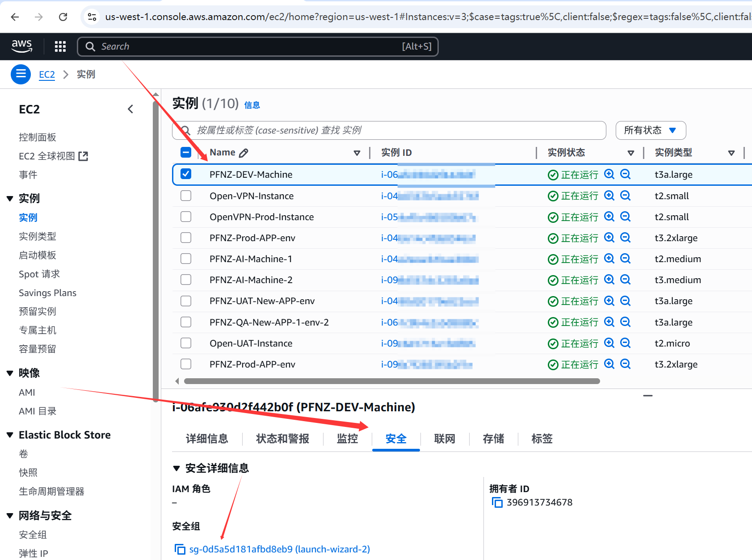This screenshot has width=752, height=560.
Task: Collapse the 网络与安全 sidebar section
Action: [x=10, y=516]
